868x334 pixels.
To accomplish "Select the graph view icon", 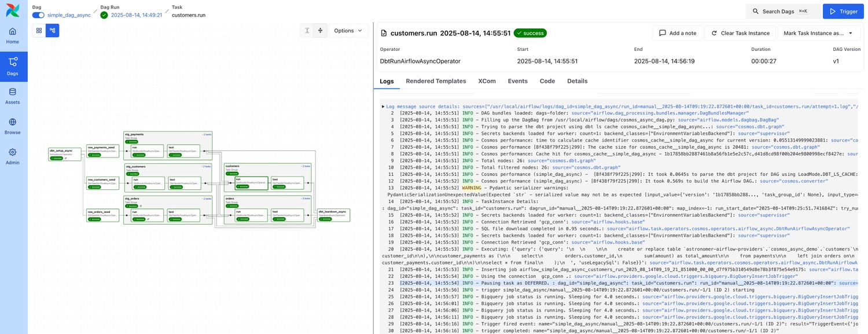I will pos(53,30).
